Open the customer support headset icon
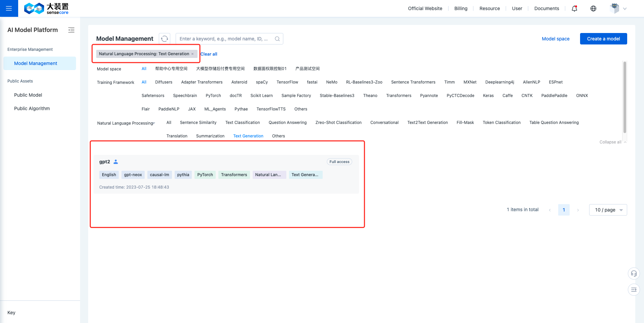644x323 pixels. pos(634,273)
